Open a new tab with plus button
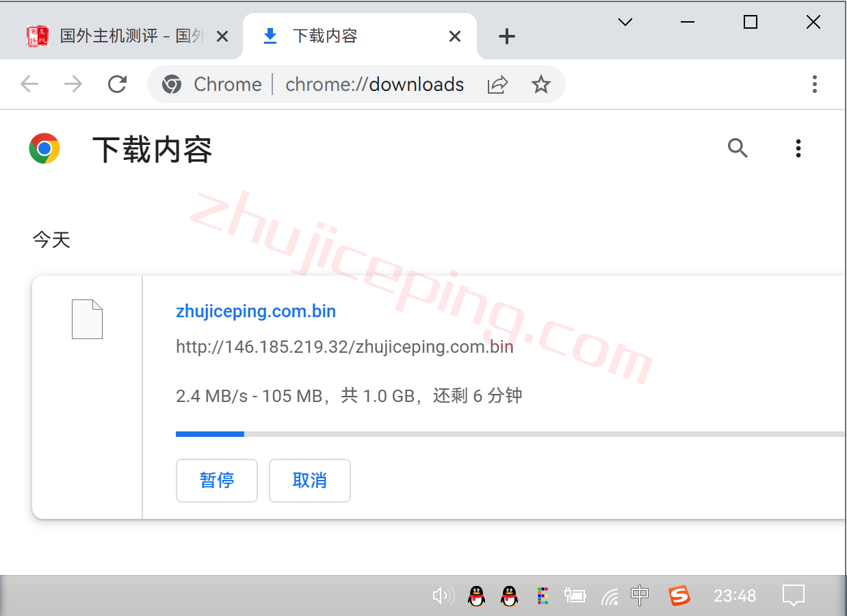 507,36
